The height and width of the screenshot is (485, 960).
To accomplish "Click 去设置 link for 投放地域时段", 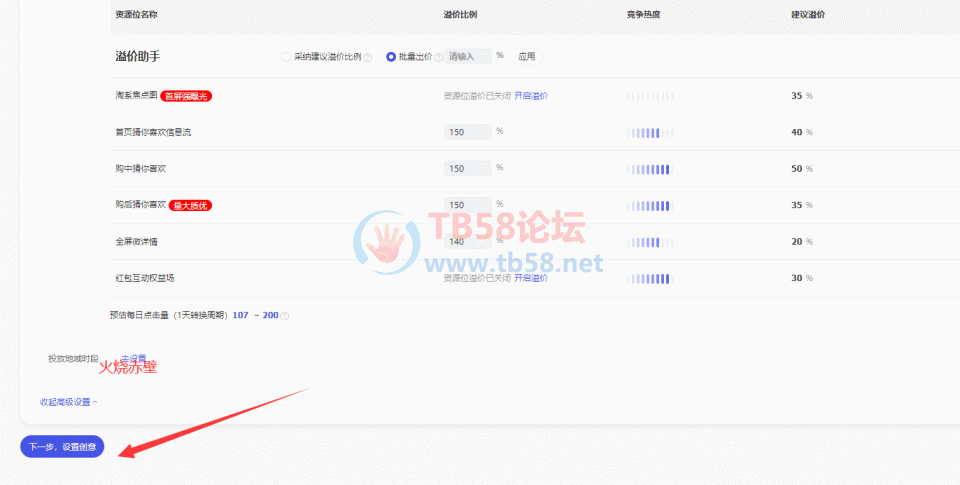I will [134, 358].
